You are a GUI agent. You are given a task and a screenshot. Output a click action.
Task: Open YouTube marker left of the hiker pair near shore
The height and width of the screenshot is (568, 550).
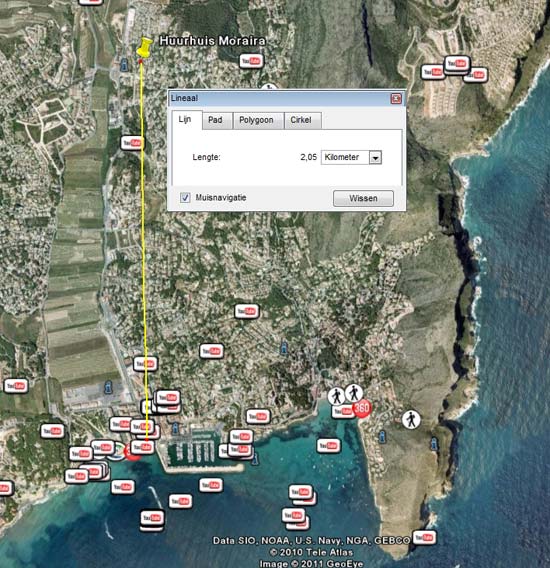tap(258, 417)
